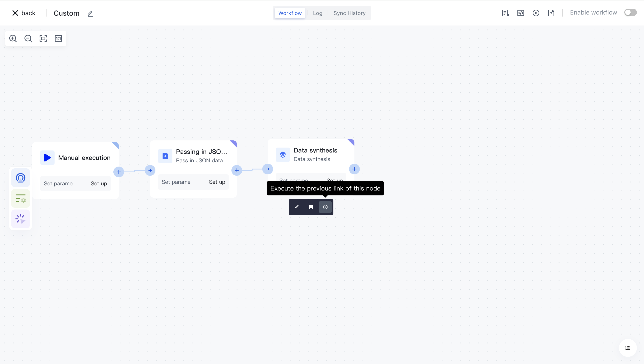Viewport: 644px width, 364px height.
Task: Click the trash icon in node toolbar
Action: click(x=311, y=207)
